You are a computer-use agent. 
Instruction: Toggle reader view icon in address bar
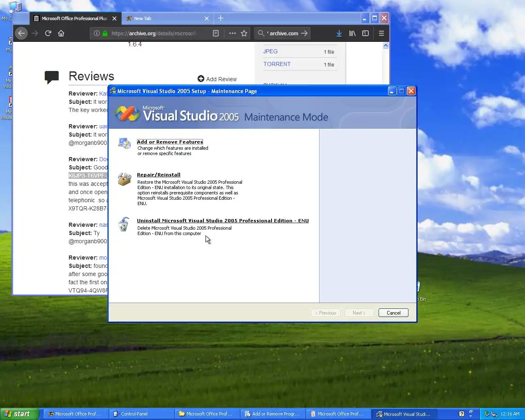pos(216,33)
